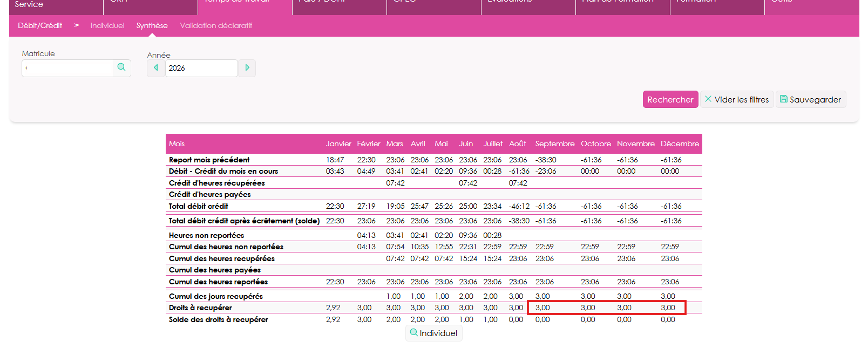868x362 pixels.
Task: Click the Matricule search magnifier icon
Action: 121,67
